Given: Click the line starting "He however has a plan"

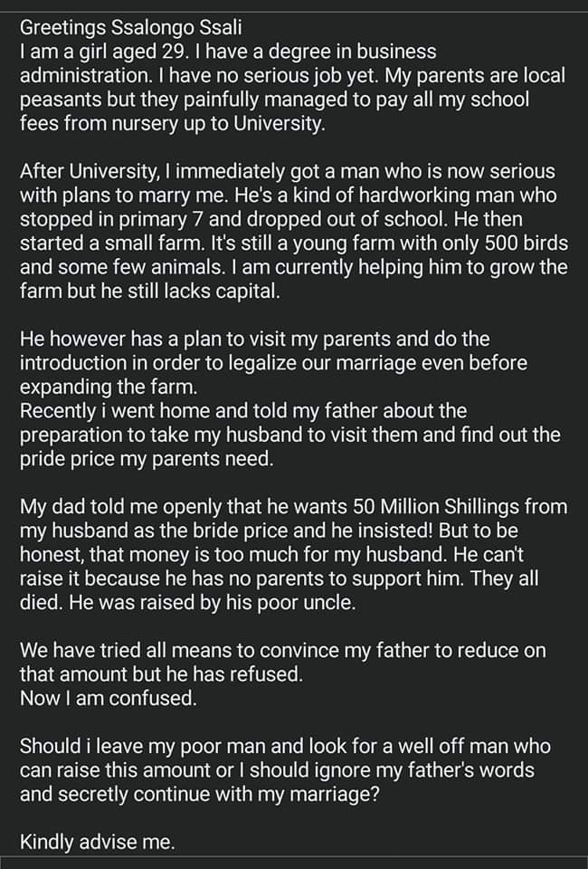Looking at the screenshot, I should (254, 339).
